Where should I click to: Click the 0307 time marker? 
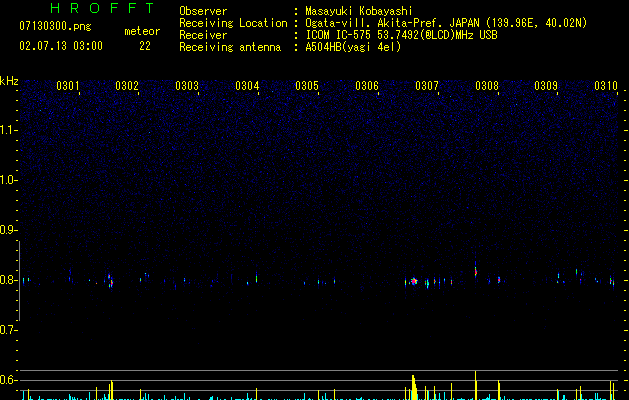click(x=427, y=85)
